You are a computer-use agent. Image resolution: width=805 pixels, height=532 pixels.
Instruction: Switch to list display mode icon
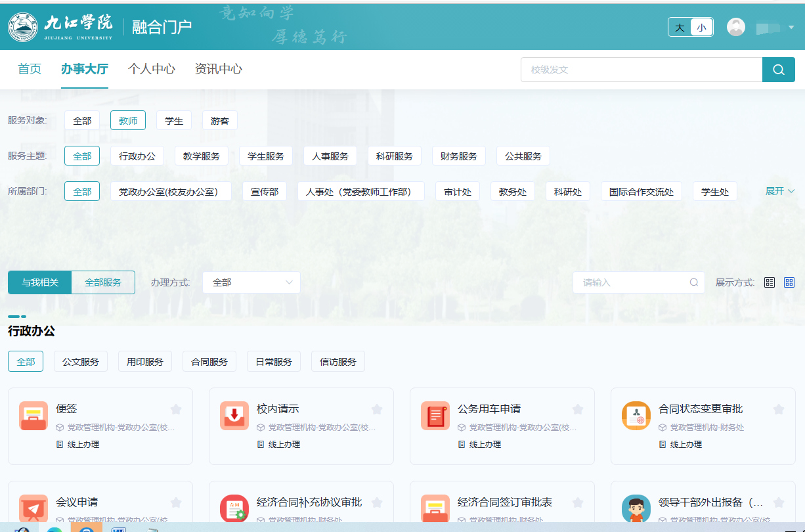(770, 282)
